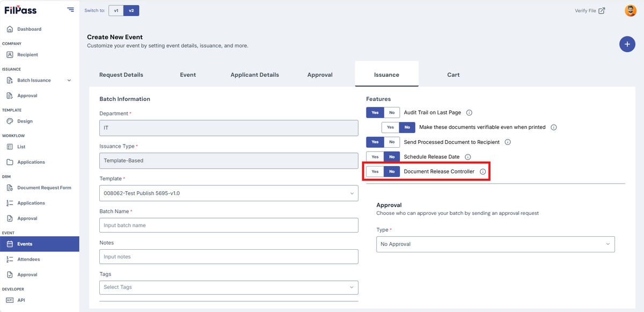Open the approval Type dropdown
This screenshot has width=644, height=312.
point(495,244)
